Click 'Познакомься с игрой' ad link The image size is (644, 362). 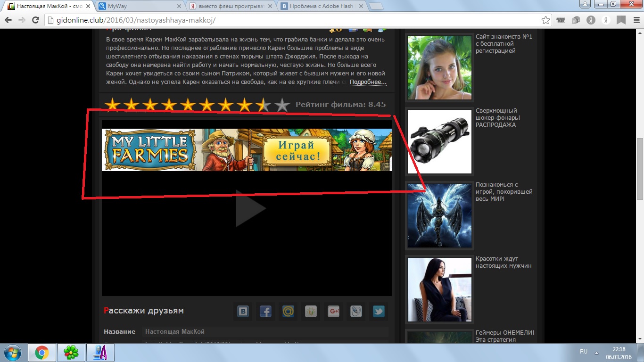(x=504, y=192)
